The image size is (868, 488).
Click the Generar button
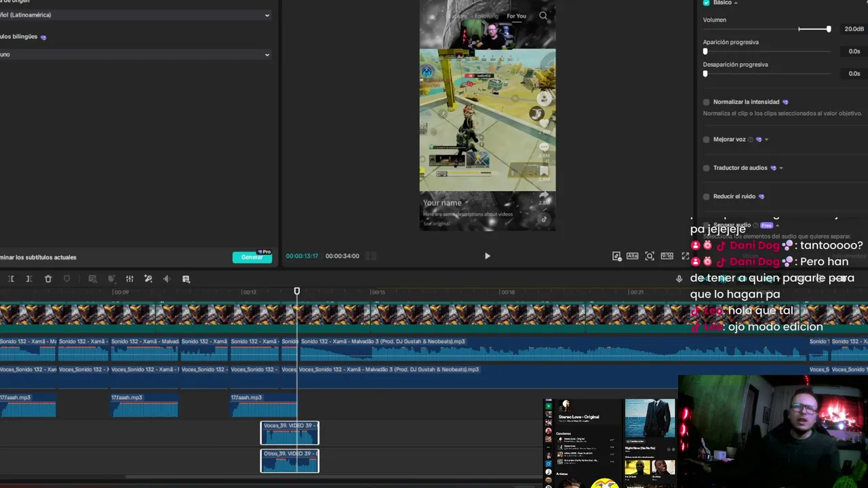click(x=252, y=257)
